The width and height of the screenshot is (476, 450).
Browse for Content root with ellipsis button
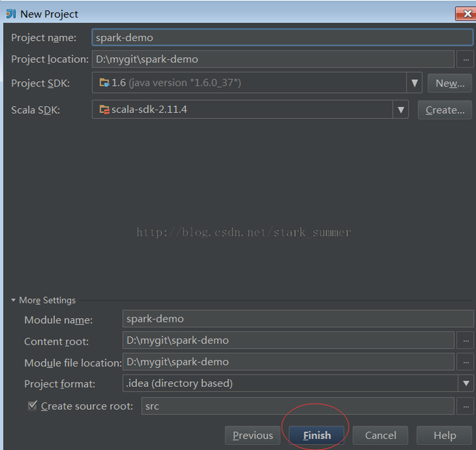tap(466, 341)
